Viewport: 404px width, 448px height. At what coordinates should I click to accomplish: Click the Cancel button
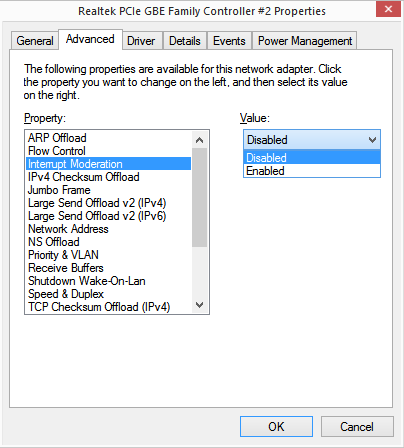tap(357, 426)
